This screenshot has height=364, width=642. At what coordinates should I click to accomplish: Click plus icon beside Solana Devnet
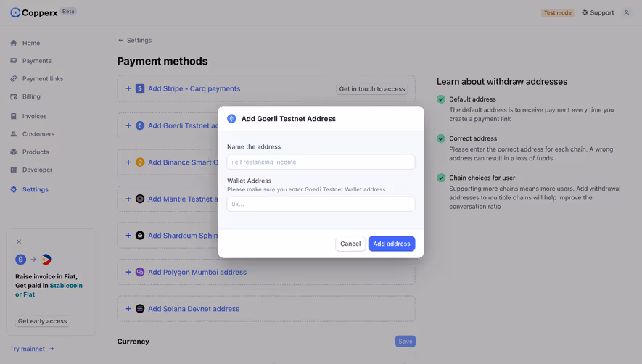tap(128, 309)
